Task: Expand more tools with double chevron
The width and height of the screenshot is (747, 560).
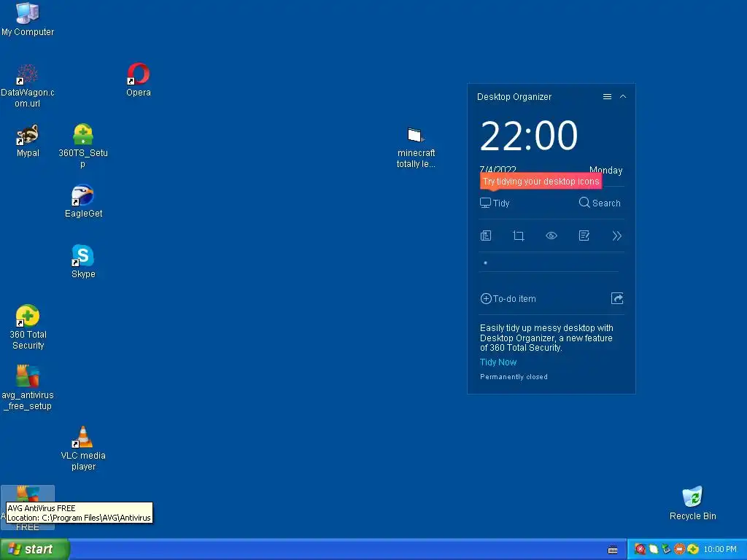Action: point(617,236)
